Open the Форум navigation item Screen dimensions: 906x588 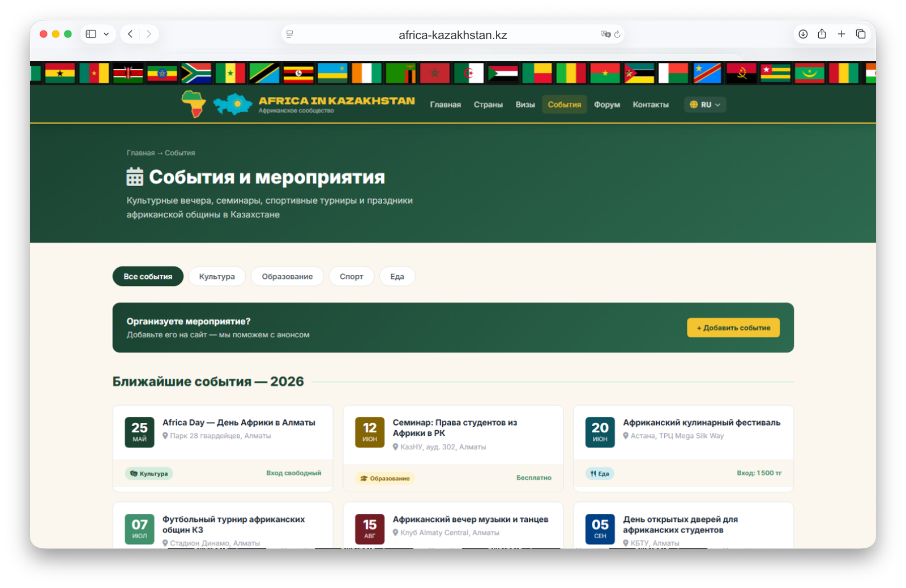(x=607, y=105)
